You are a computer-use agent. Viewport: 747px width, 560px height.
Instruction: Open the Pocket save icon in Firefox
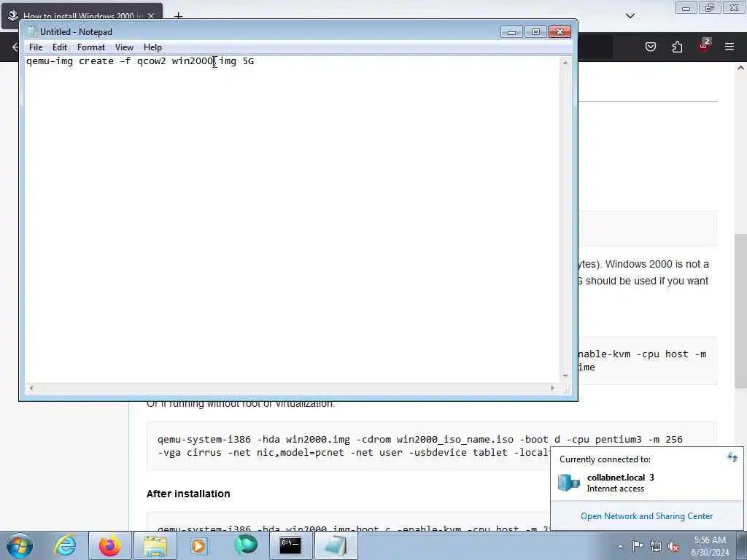point(651,47)
